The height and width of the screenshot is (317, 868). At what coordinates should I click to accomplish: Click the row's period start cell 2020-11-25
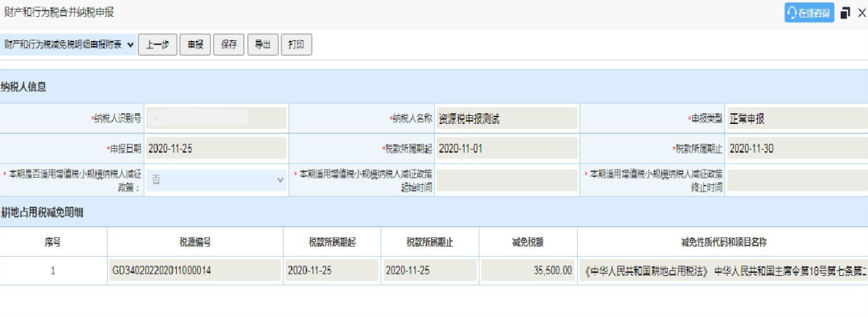click(x=332, y=270)
